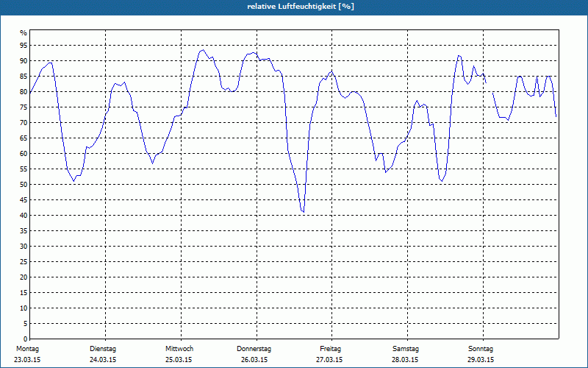Select the '25.03.15' date label
Viewport: 588px width, 368px height.
click(x=179, y=360)
